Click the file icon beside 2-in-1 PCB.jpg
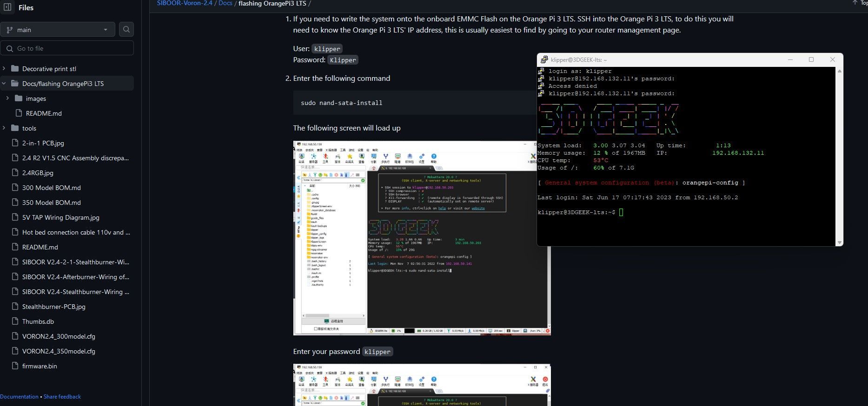Screen dimensions: 868x406 coord(15,143)
